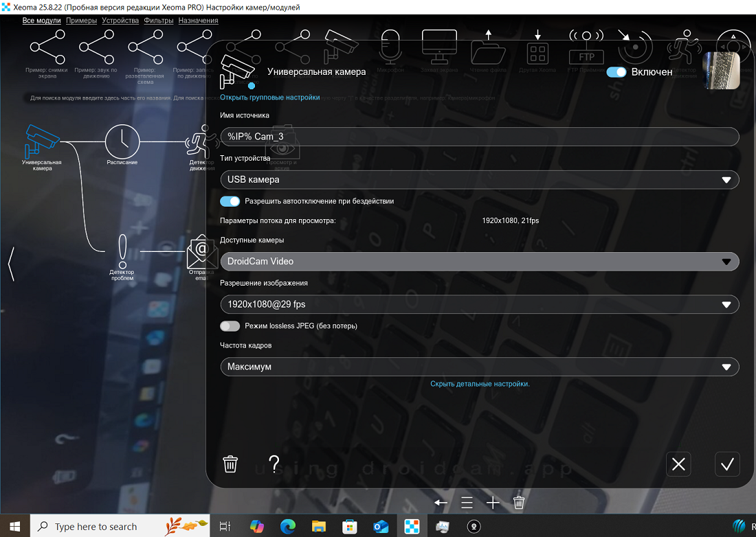Open the DroidCam Video available cameras dropdown

click(479, 262)
